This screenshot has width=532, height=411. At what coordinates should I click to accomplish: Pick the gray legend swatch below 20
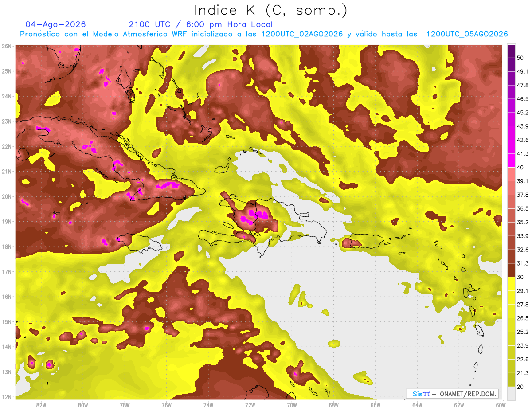pos(511,393)
